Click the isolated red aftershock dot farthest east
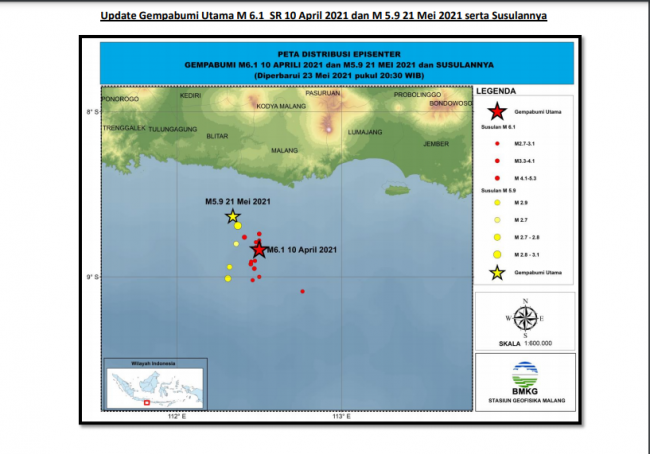650x454 pixels. 302,291
